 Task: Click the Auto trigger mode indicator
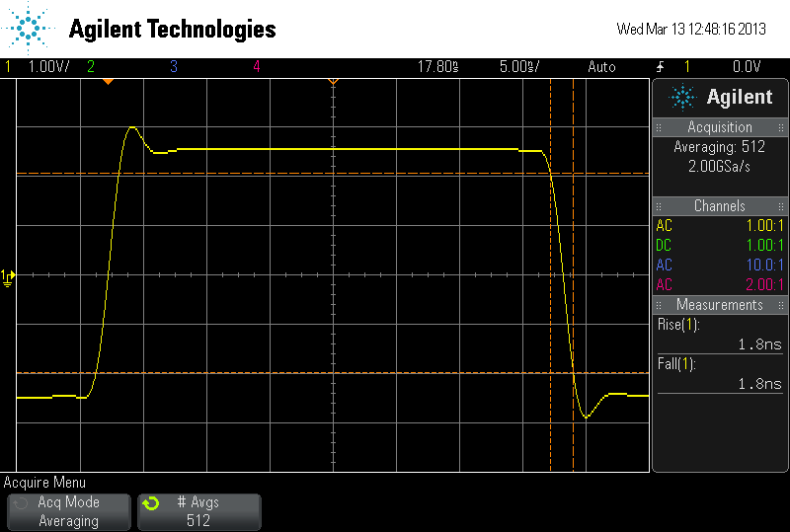[x=601, y=67]
